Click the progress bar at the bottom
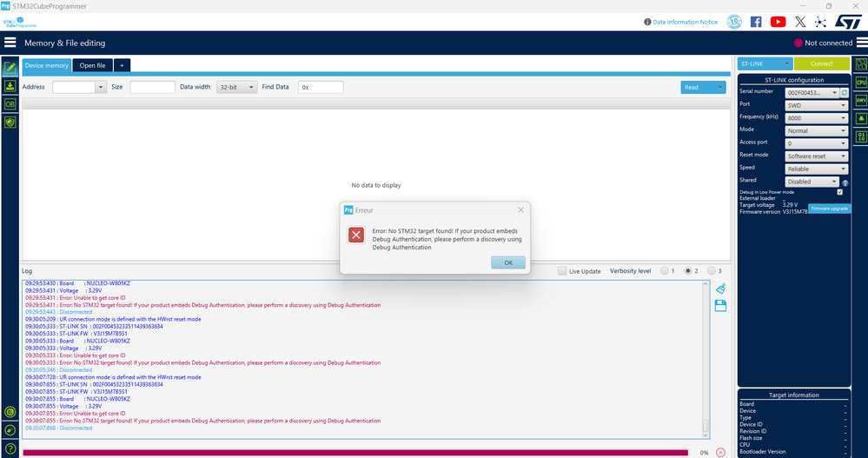This screenshot has height=458, width=868. 355,453
